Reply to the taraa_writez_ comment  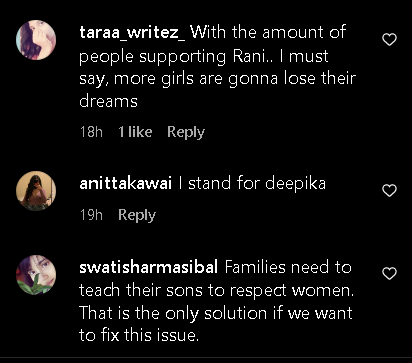pyautogui.click(x=186, y=132)
